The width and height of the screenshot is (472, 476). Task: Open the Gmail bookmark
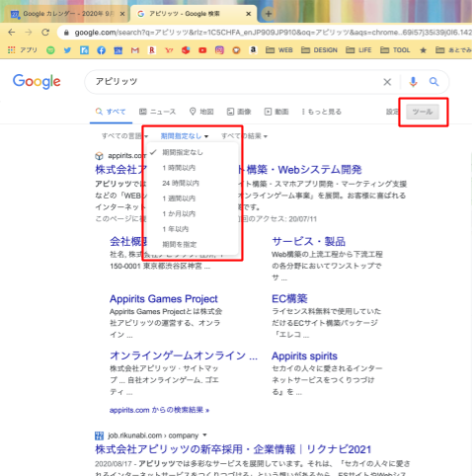pyautogui.click(x=135, y=50)
